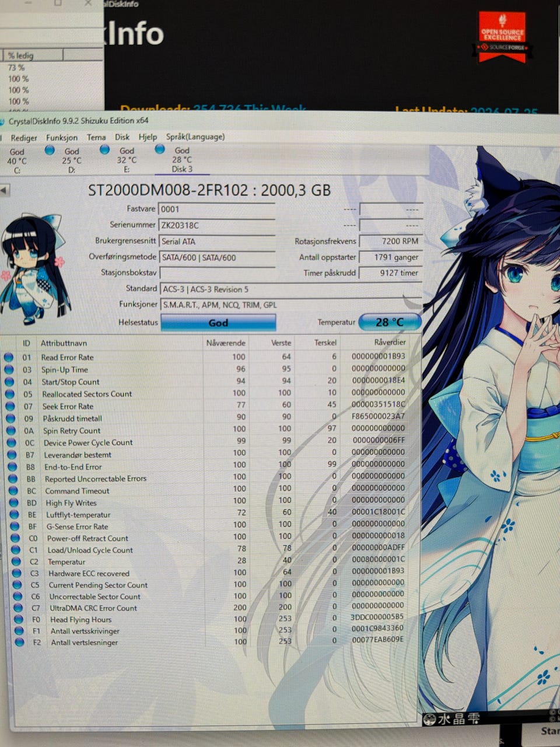Click the Attributtnavn column header
This screenshot has height=747, width=560.
[64, 343]
